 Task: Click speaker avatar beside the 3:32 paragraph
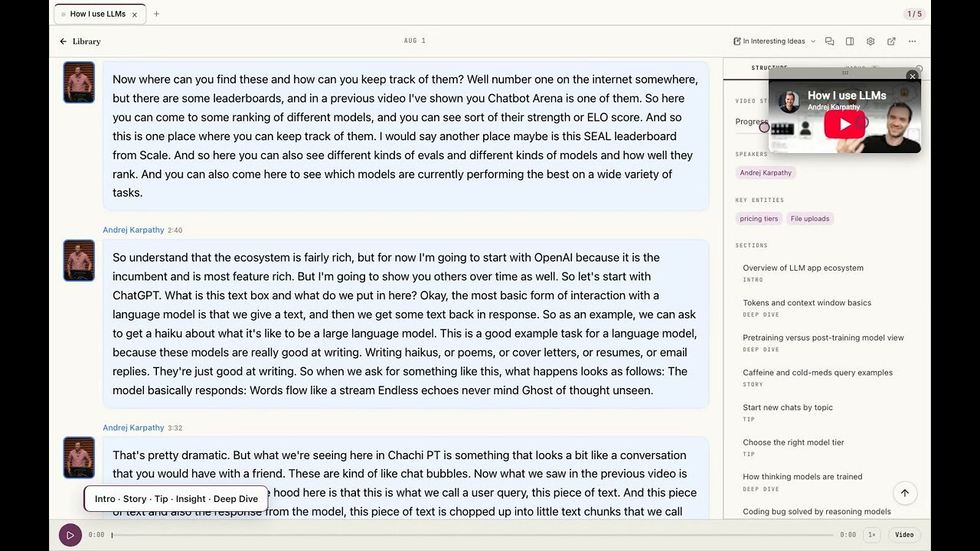[79, 458]
